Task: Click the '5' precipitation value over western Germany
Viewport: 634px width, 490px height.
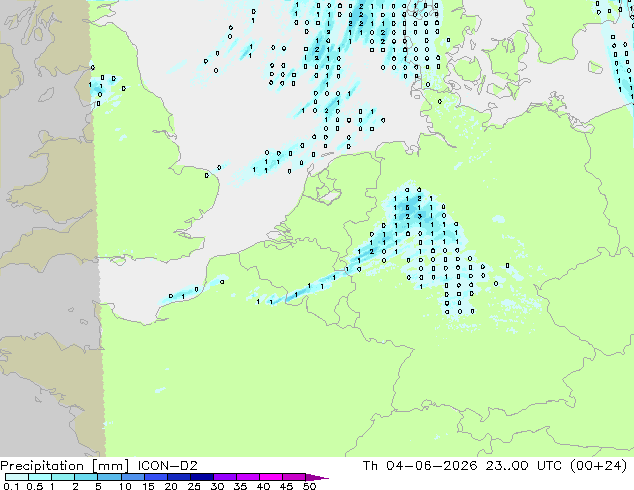Action: tap(408, 207)
